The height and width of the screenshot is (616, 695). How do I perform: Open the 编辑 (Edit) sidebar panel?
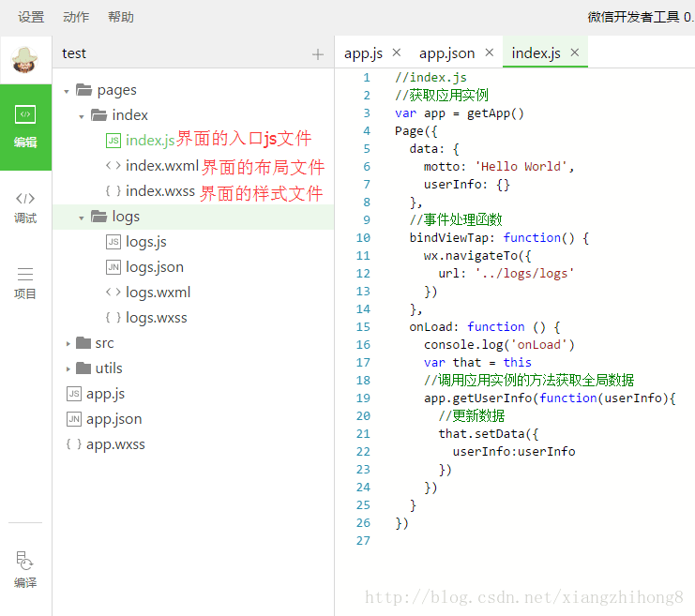point(25,127)
